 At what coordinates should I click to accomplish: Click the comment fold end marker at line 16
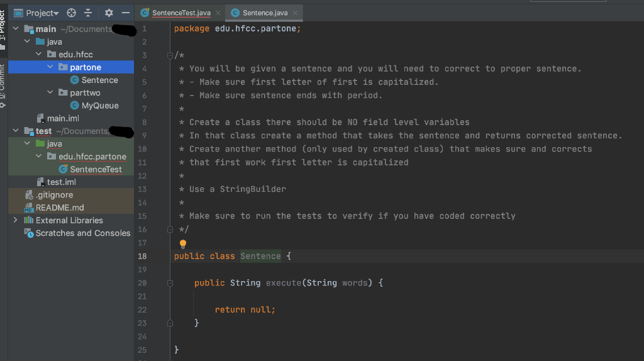pos(170,230)
